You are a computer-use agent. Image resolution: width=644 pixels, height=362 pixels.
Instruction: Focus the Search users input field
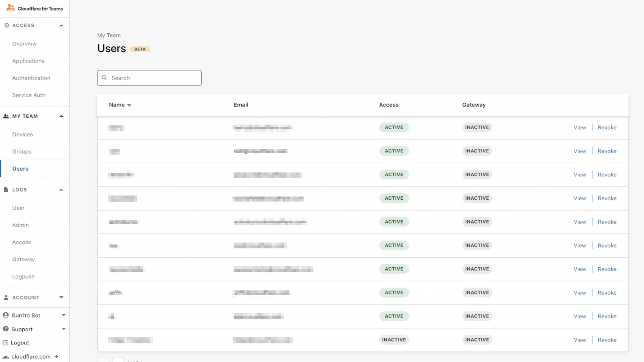pos(154,78)
